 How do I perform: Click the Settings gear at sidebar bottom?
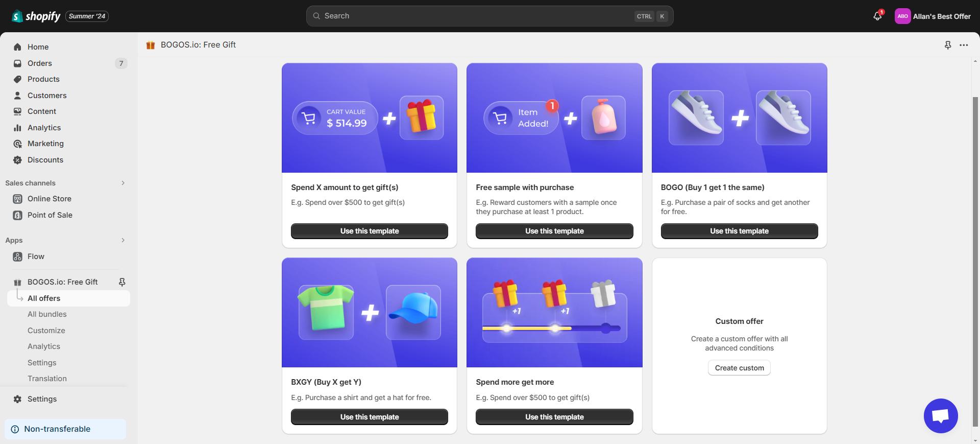tap(18, 399)
